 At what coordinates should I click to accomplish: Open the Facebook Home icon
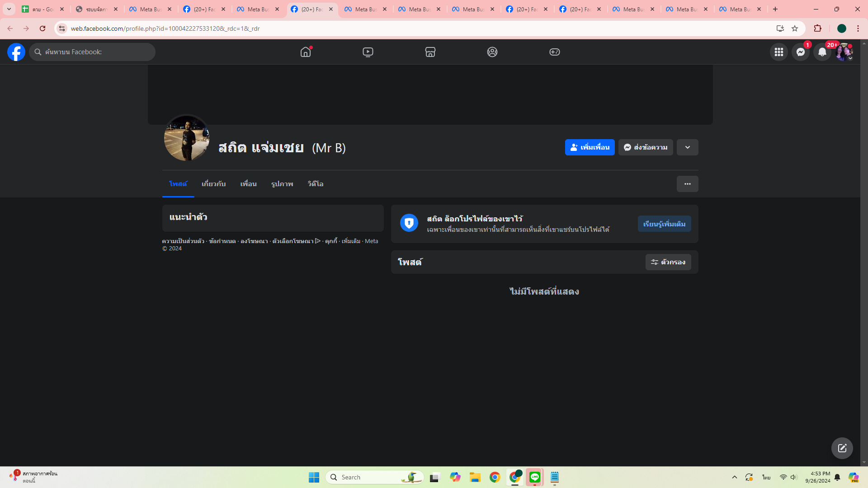(x=306, y=52)
